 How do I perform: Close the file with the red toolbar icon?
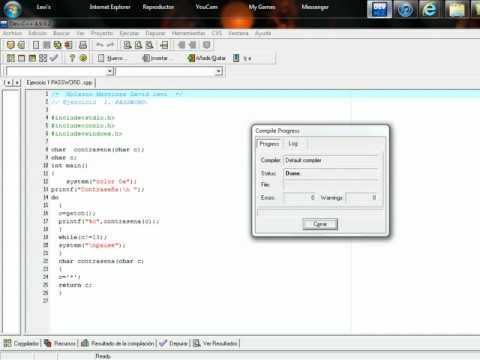[68, 45]
